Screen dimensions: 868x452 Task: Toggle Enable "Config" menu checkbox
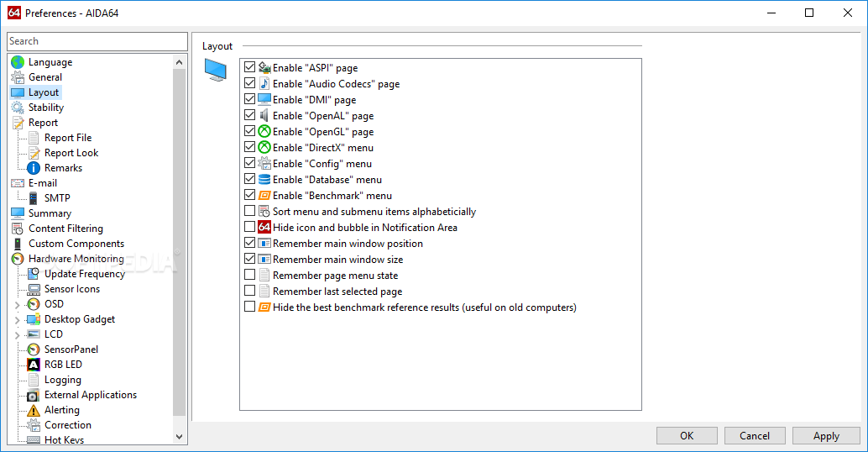coord(249,163)
